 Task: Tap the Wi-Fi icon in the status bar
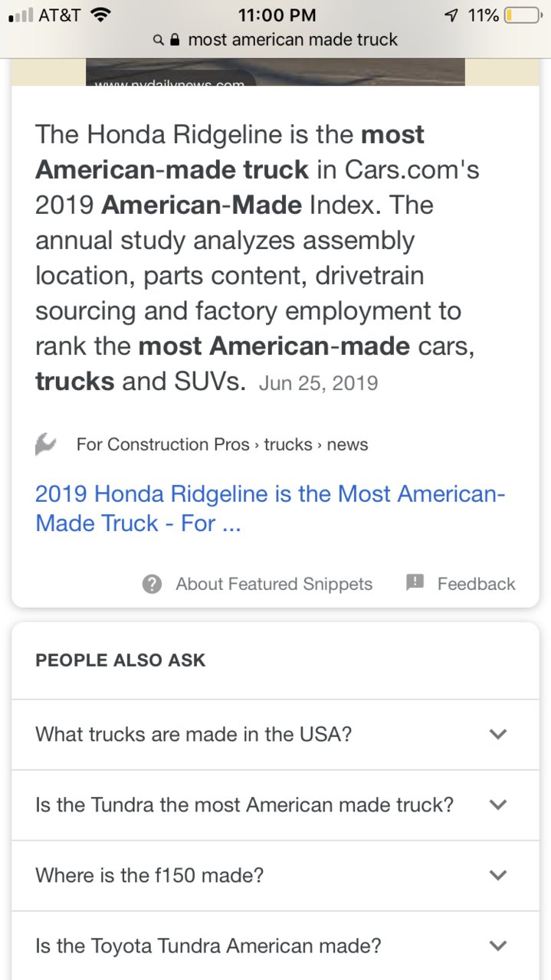(100, 15)
